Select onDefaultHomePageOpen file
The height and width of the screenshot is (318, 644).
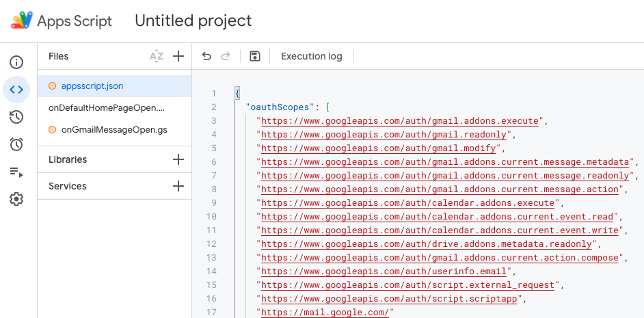point(115,108)
